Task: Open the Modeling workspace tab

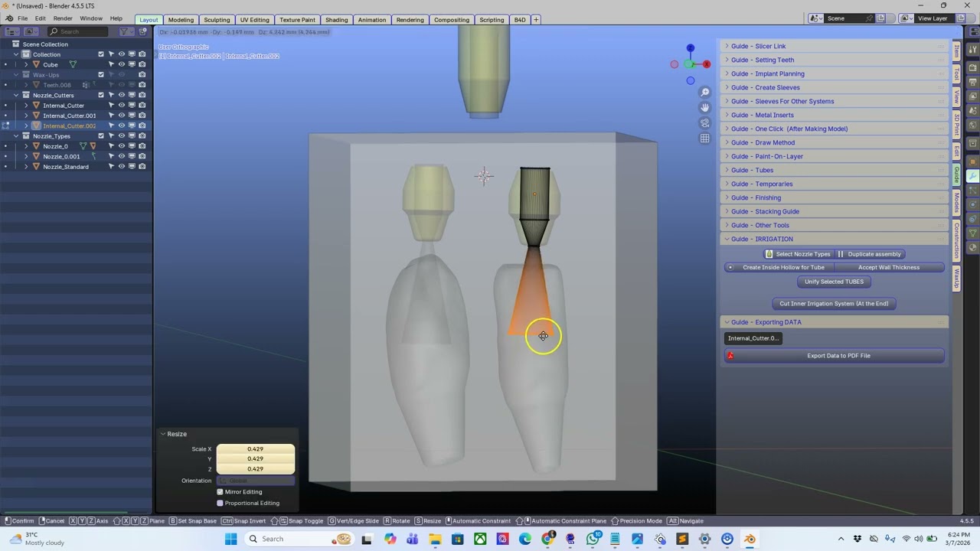Action: [181, 19]
